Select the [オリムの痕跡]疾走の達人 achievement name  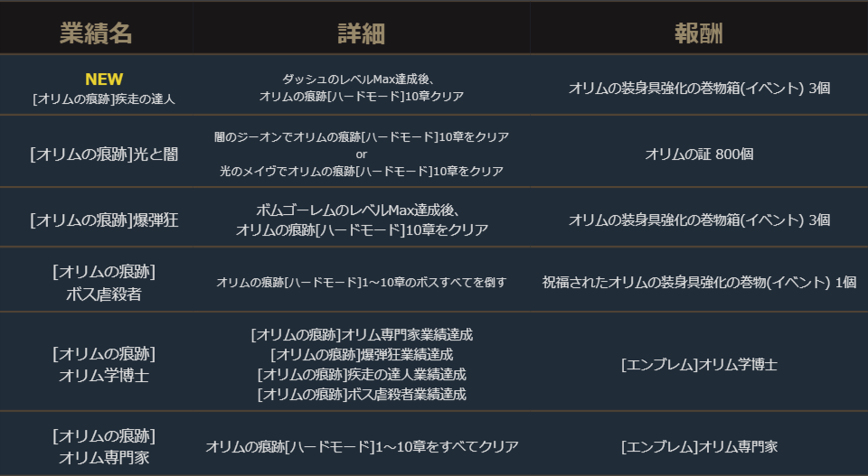[104, 99]
